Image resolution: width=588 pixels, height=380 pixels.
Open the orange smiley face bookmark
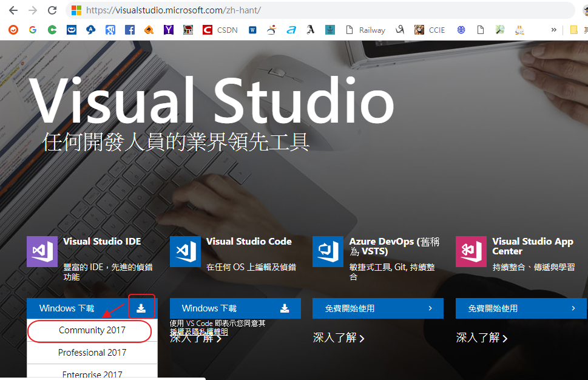click(13, 30)
